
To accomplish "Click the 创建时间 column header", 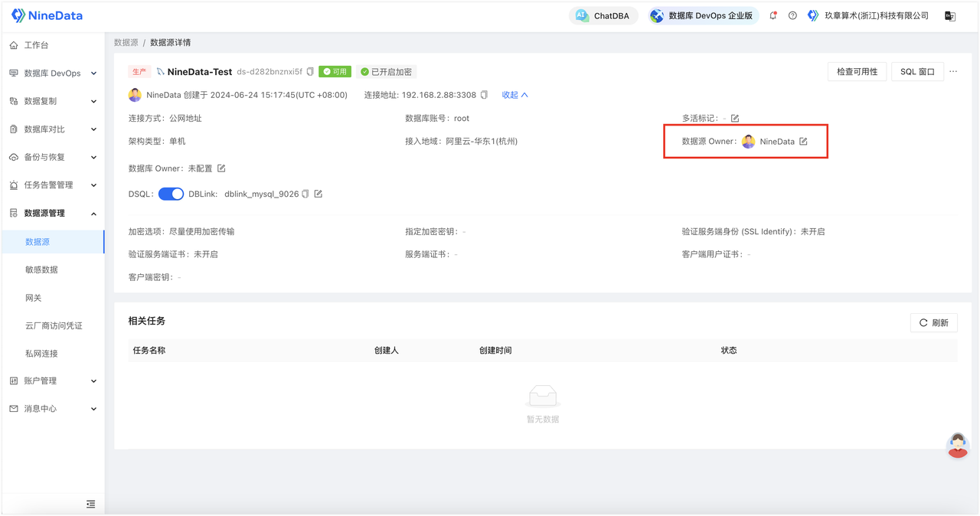I will point(495,351).
